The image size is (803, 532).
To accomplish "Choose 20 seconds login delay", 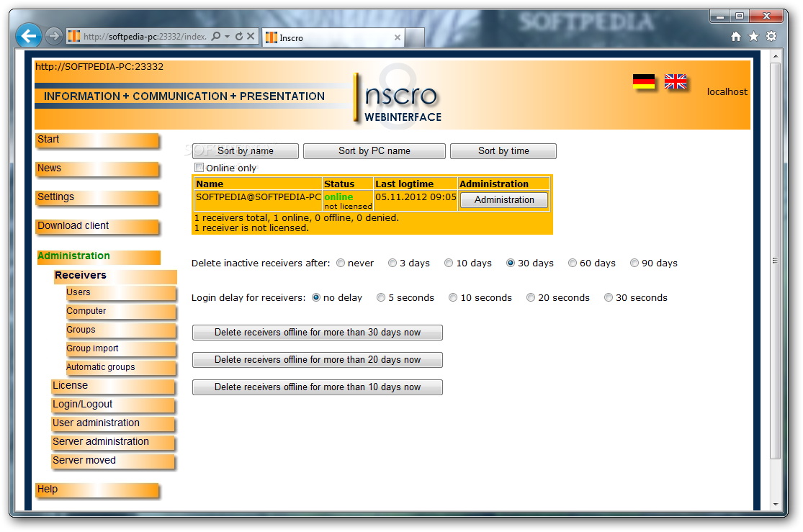I will click(531, 298).
